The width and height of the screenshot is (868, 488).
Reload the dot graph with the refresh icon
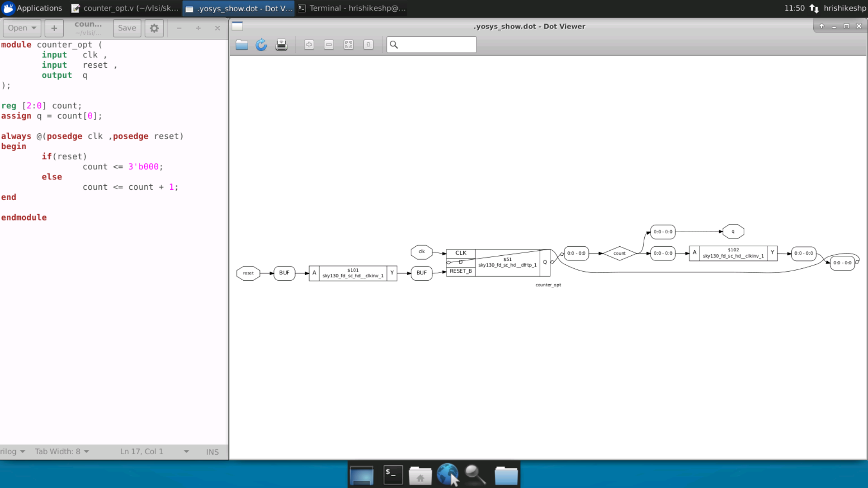(261, 45)
